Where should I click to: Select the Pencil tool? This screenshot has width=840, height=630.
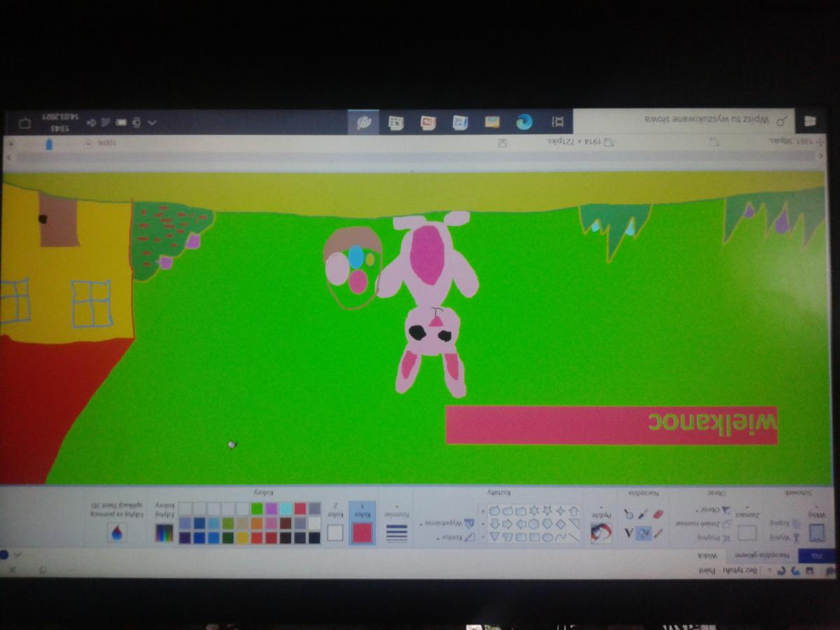pos(658,533)
